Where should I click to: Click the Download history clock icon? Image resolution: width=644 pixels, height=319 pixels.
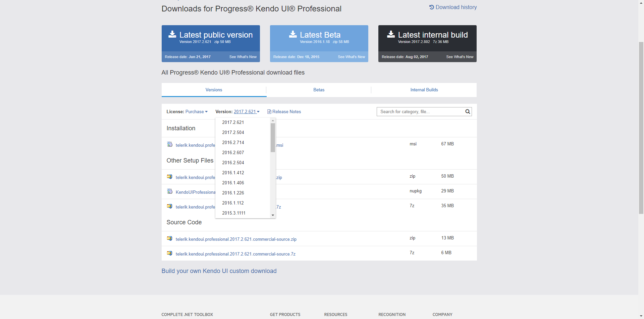[x=432, y=7]
